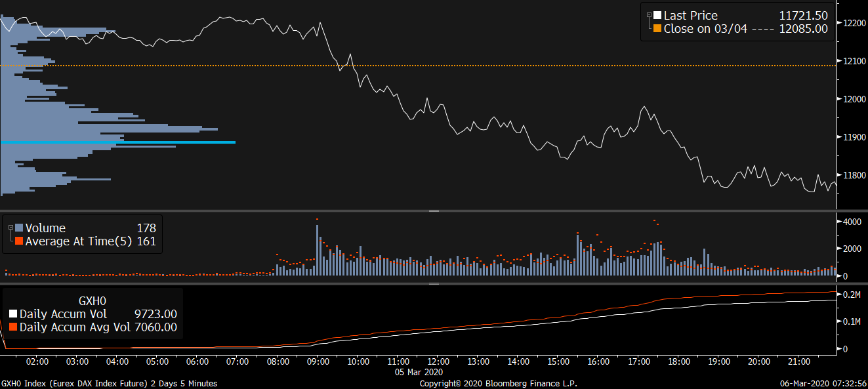The height and width of the screenshot is (389, 868).
Task: Select the Last Price legend label
Action: (691, 15)
